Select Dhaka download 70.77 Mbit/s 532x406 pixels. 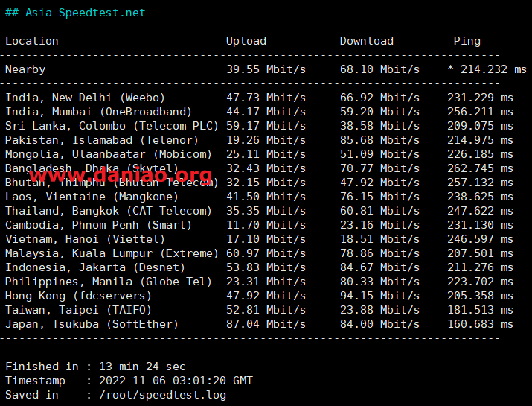379,168
